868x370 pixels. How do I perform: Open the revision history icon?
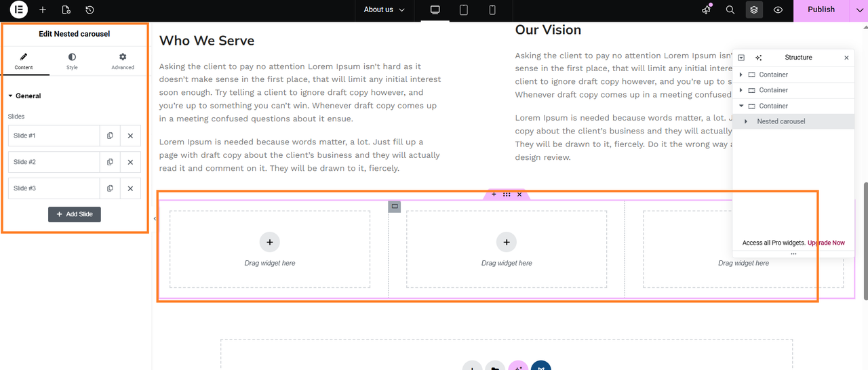tap(90, 9)
